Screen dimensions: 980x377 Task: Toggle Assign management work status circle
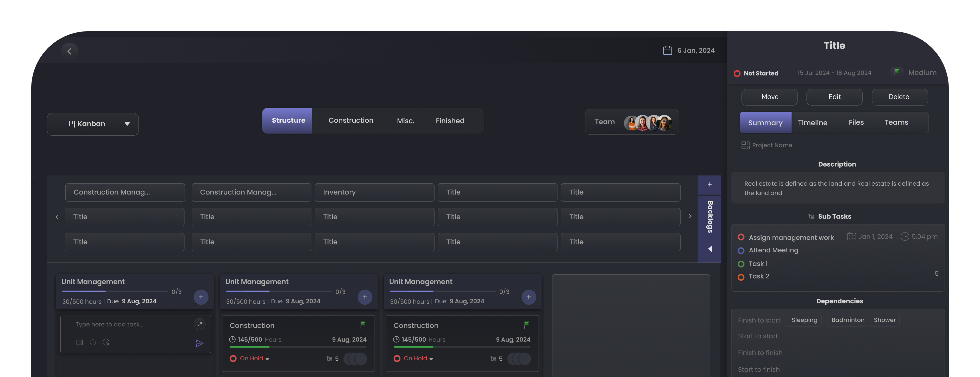(x=741, y=237)
